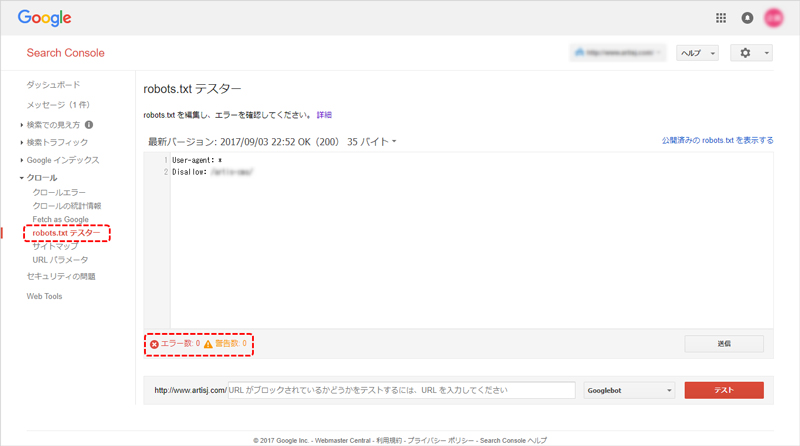Click the Disallow line in the editor

(x=212, y=172)
